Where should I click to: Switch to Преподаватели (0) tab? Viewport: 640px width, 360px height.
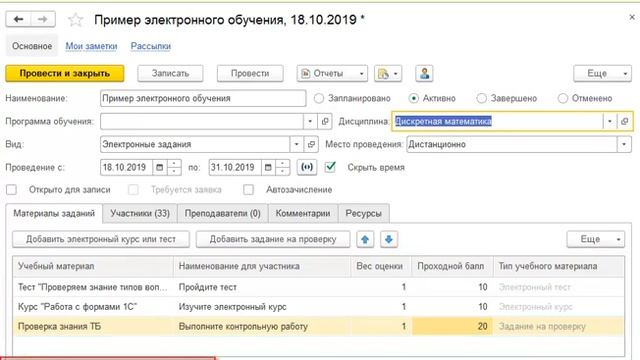click(222, 213)
